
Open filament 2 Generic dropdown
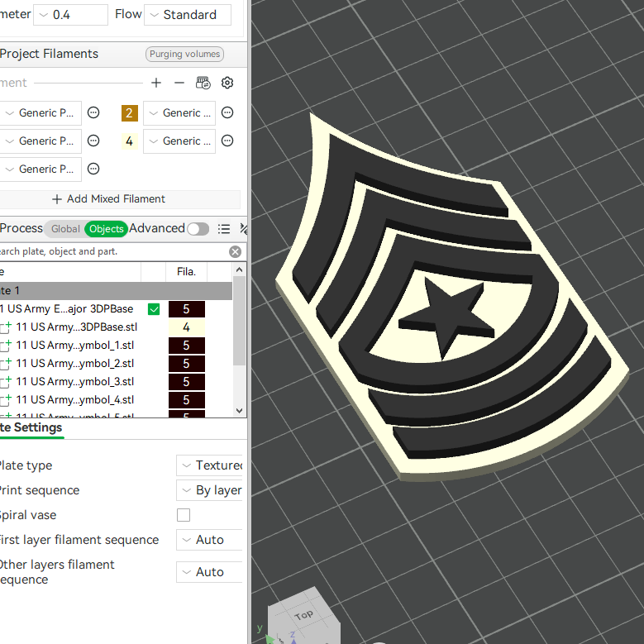tap(179, 113)
